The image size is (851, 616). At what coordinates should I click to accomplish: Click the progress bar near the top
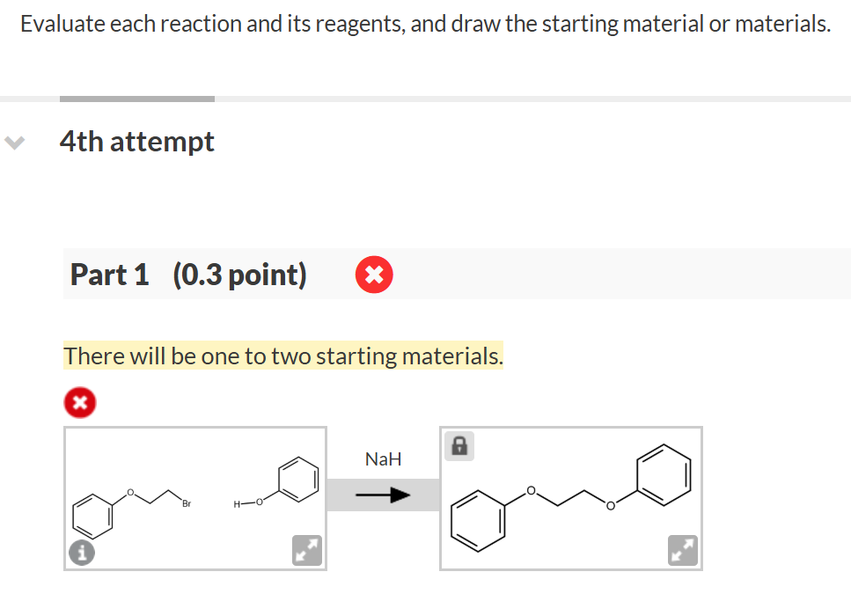click(x=136, y=97)
